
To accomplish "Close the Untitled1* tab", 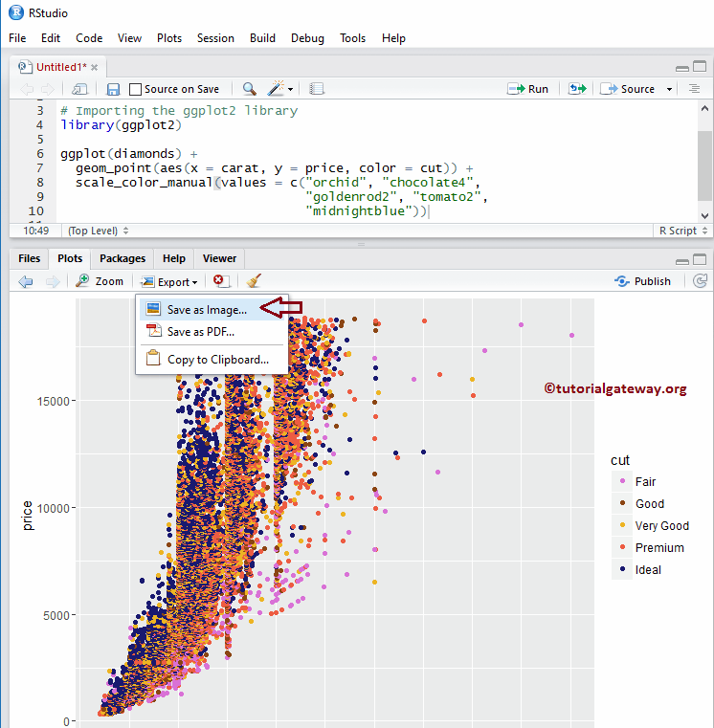I will tap(95, 68).
